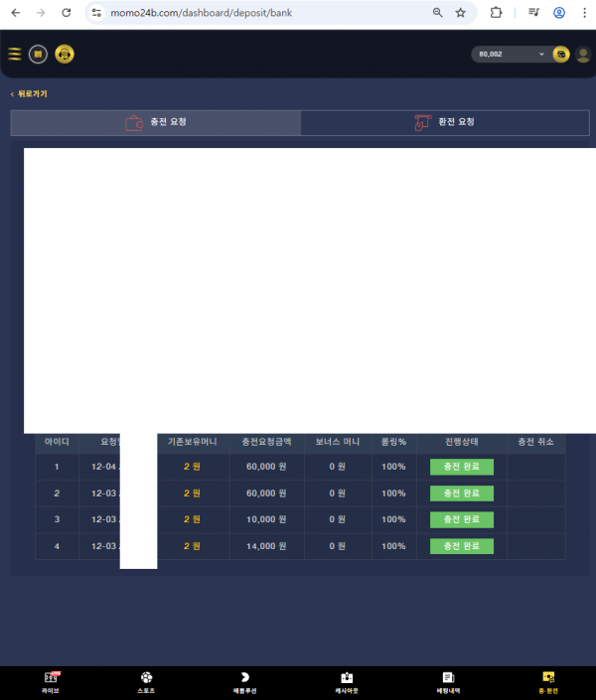Open the user profile avatar

pyautogui.click(x=583, y=55)
